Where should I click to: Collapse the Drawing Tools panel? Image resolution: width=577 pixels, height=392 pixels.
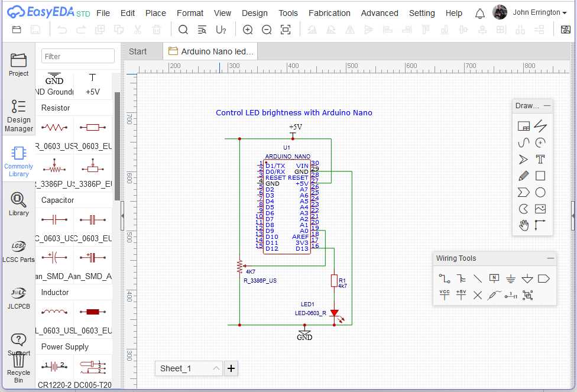click(x=547, y=106)
